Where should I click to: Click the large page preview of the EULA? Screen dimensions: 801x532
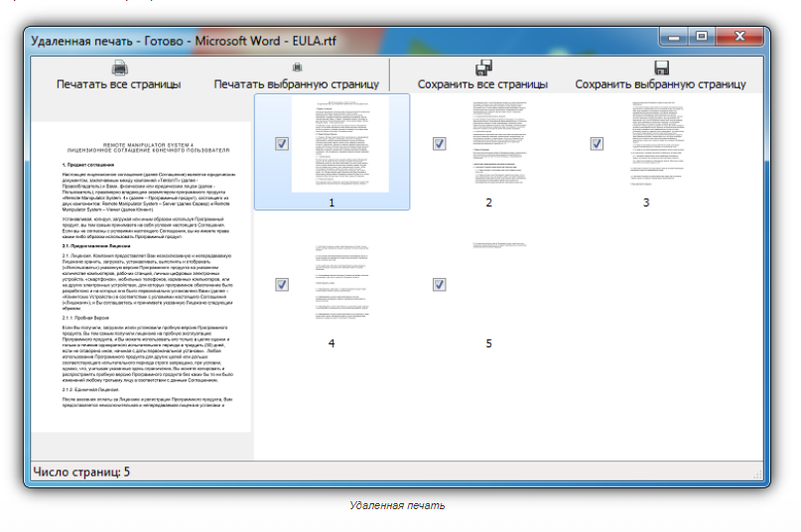pyautogui.click(x=142, y=277)
